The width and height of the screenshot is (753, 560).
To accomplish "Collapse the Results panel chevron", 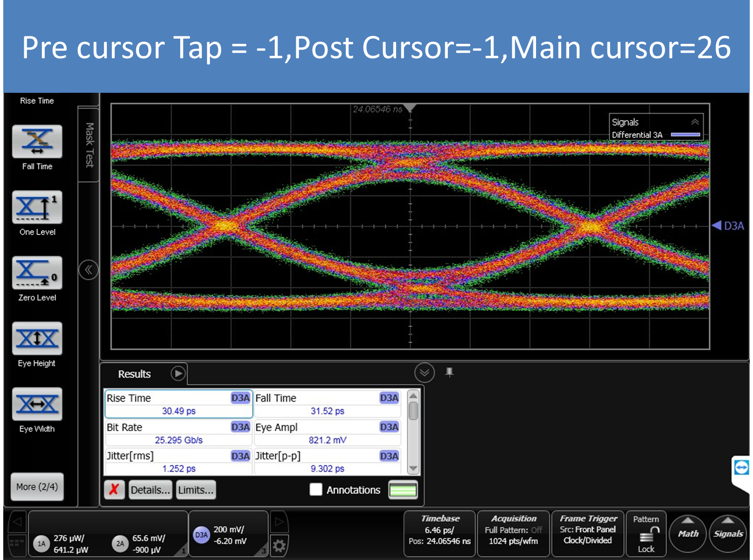I will pyautogui.click(x=424, y=373).
